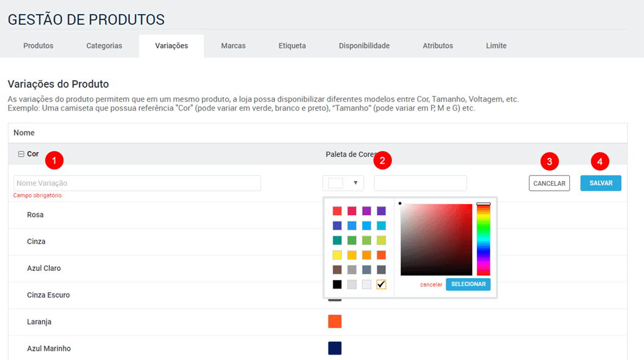Pick the amber palette swatch
The image size is (644, 360).
pyautogui.click(x=352, y=255)
